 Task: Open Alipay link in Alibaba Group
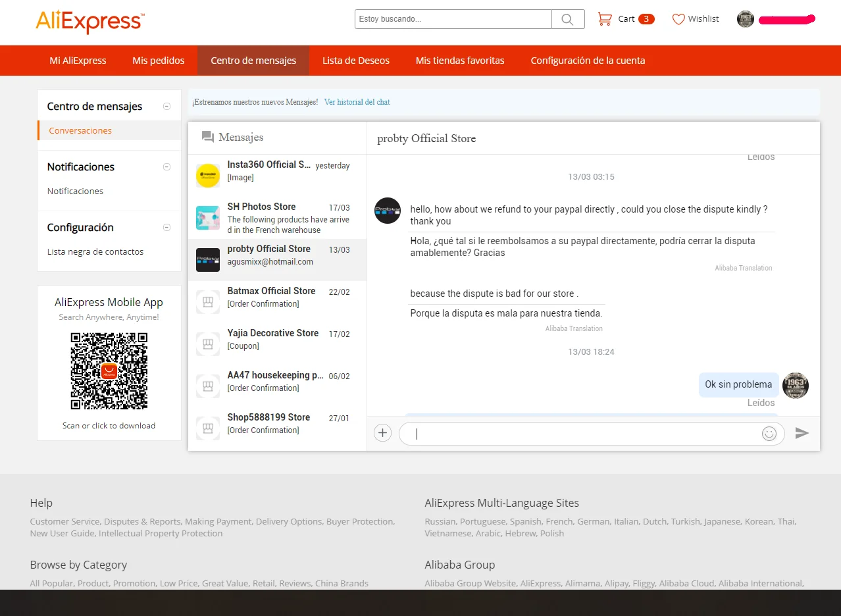tap(617, 584)
